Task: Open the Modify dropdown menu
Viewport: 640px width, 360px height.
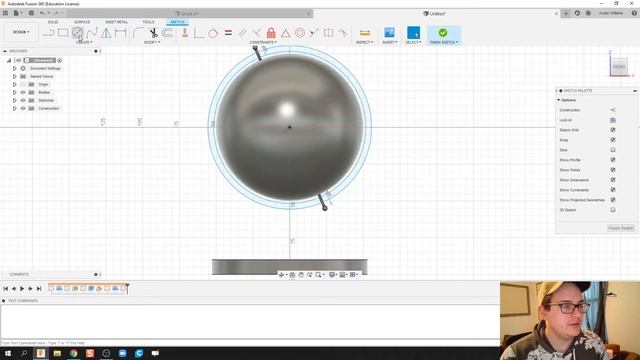Action: (x=152, y=42)
